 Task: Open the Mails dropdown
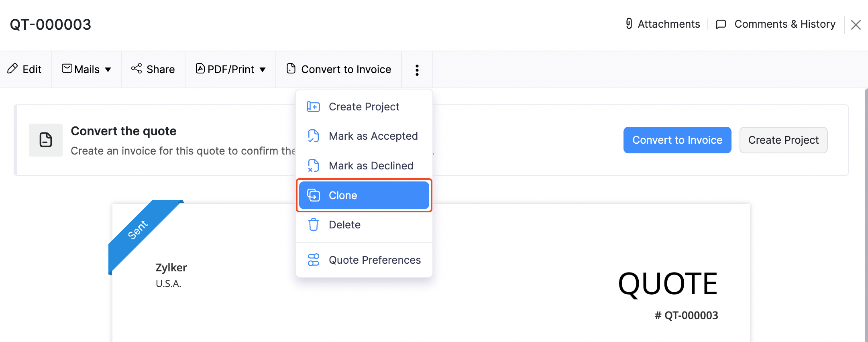pos(86,69)
